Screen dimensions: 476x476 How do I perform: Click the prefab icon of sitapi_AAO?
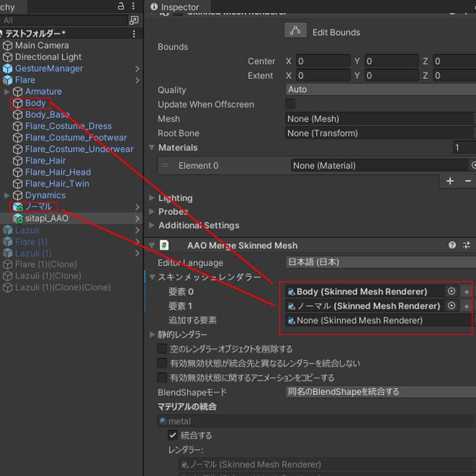(18, 218)
